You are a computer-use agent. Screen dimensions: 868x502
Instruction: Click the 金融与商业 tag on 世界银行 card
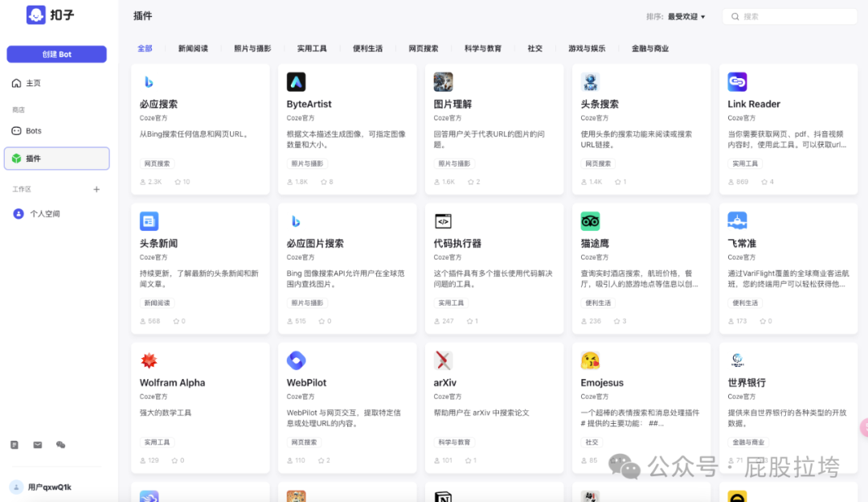coord(748,442)
